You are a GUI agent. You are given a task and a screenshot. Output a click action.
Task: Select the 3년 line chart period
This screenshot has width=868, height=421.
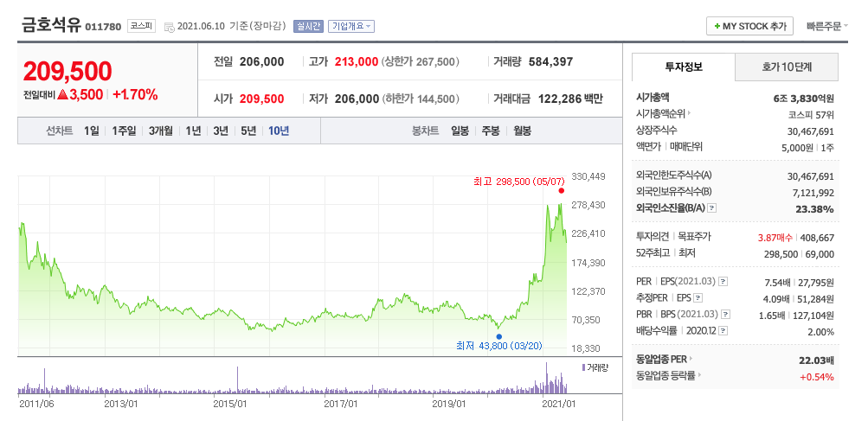221,131
